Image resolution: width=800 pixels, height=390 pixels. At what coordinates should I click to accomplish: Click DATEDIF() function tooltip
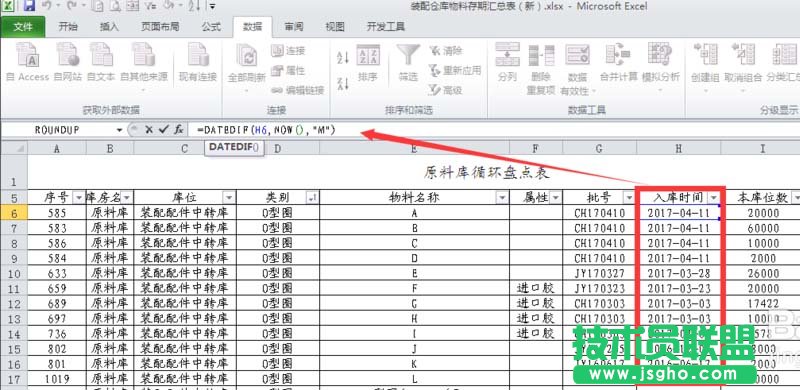234,149
